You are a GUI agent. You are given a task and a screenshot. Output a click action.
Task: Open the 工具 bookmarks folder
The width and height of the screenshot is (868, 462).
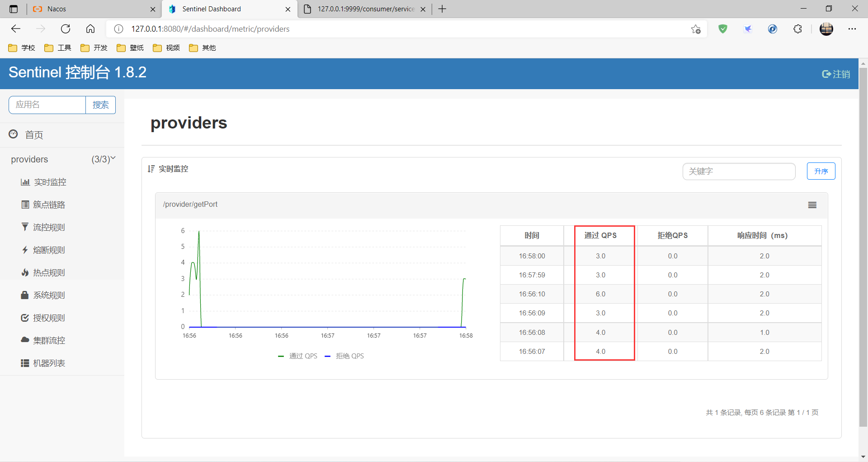tap(58, 48)
